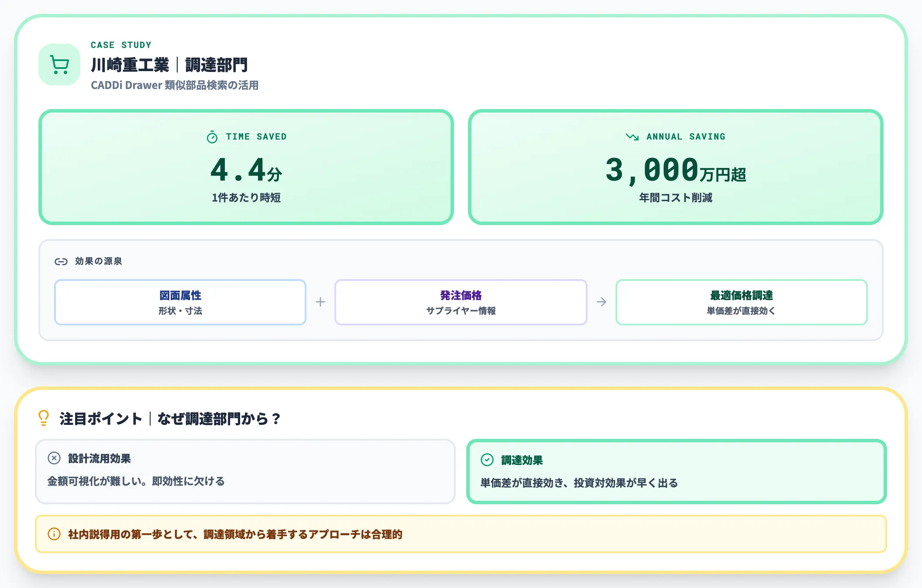922x588 pixels.
Task: Click the chain link icon next to 効果の源泉
Action: pyautogui.click(x=61, y=261)
